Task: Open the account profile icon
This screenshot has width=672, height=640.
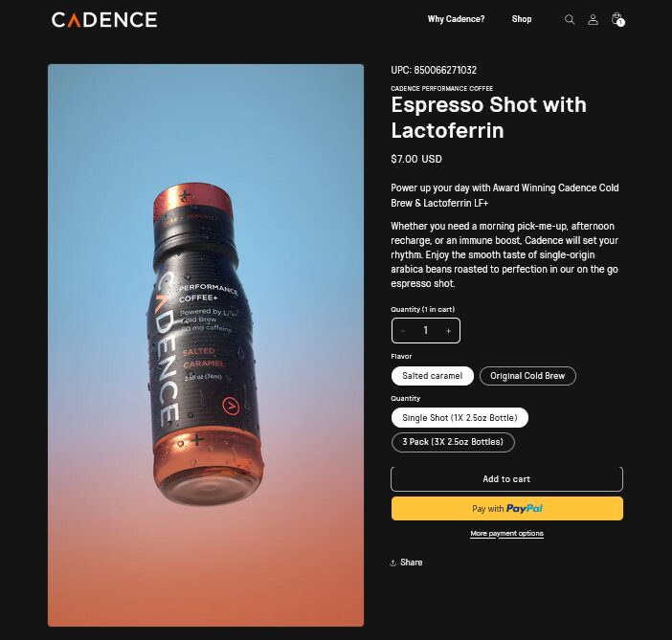Action: [593, 19]
